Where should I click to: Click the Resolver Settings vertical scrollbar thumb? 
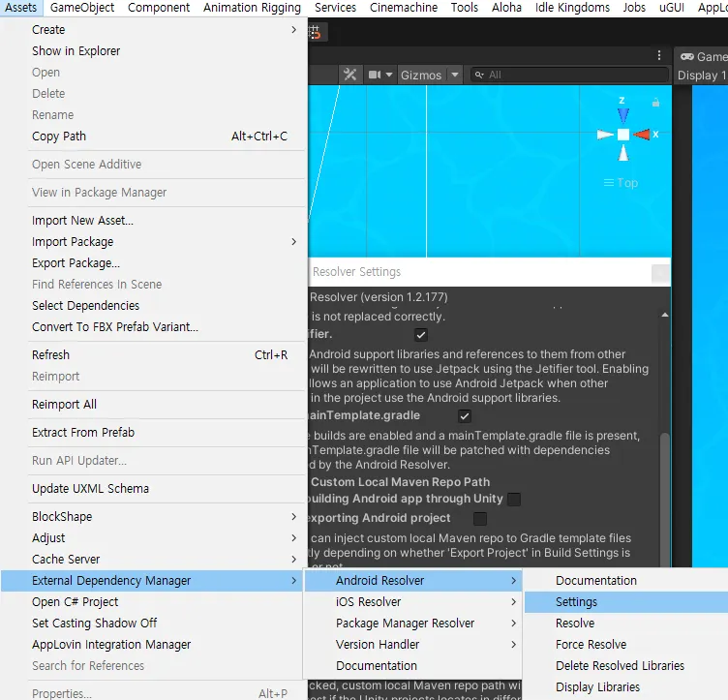tap(665, 500)
